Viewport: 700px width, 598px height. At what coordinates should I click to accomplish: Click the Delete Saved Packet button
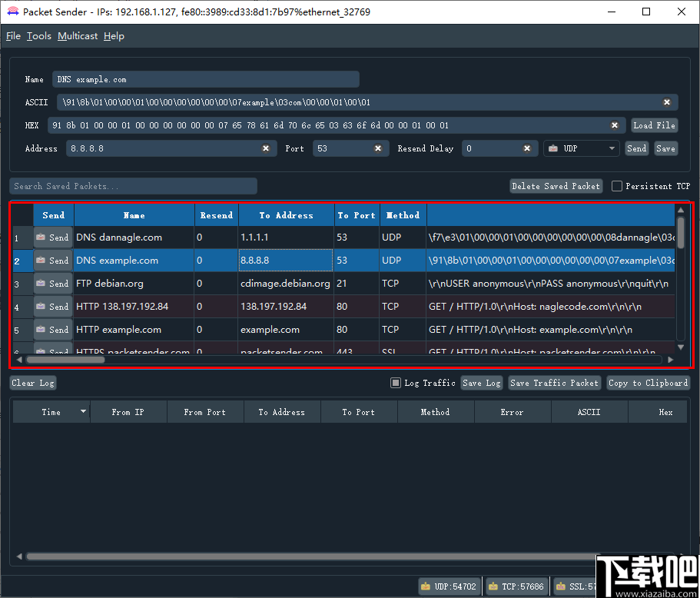click(x=555, y=185)
